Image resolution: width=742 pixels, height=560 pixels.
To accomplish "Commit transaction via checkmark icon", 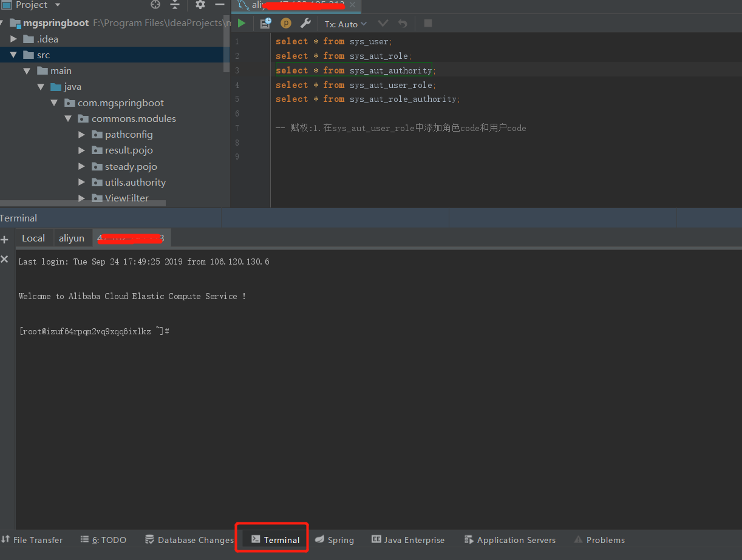I will coord(382,23).
